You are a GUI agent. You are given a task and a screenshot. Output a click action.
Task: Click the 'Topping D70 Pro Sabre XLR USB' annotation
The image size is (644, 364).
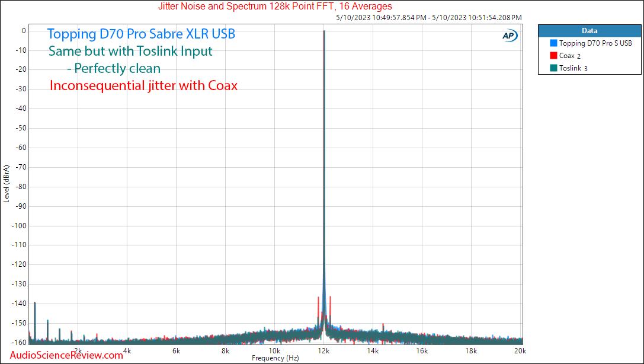click(x=141, y=34)
